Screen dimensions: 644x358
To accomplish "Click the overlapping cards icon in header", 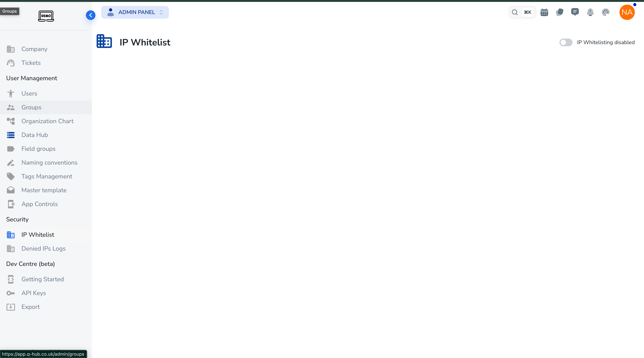I will coord(559,12).
